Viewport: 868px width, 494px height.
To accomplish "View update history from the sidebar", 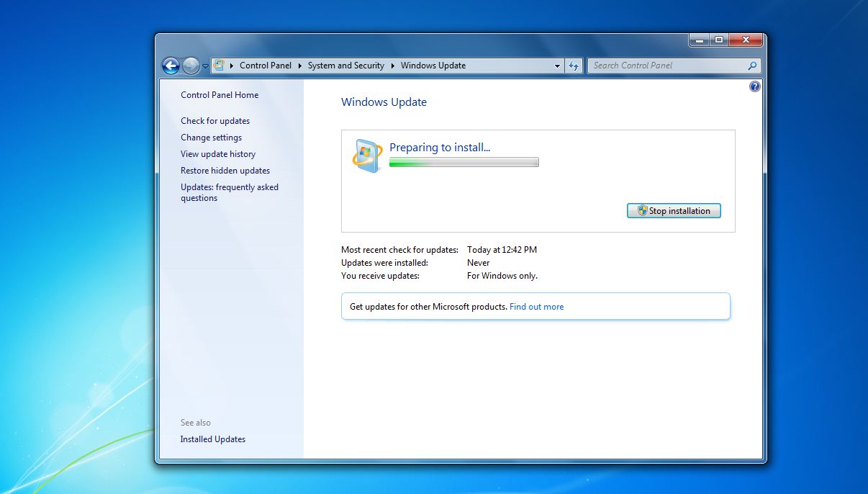I will point(217,153).
